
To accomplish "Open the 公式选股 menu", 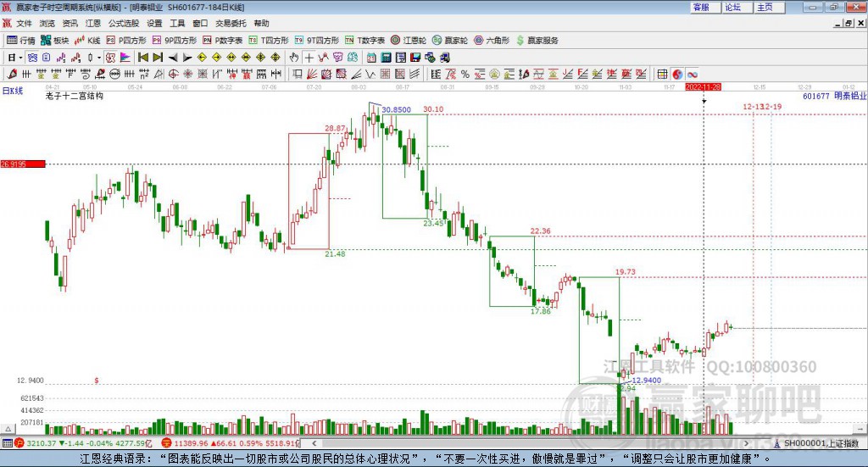I will 124,23.
